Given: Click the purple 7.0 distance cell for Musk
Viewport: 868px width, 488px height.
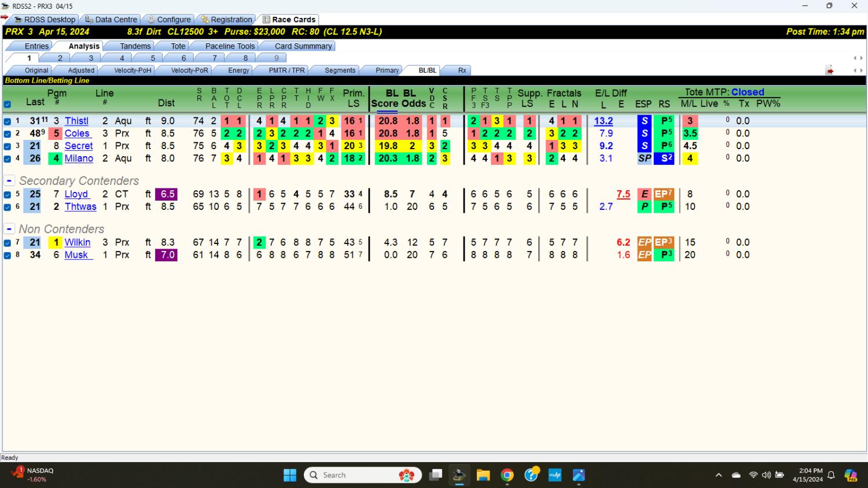Looking at the screenshot, I should [x=166, y=254].
